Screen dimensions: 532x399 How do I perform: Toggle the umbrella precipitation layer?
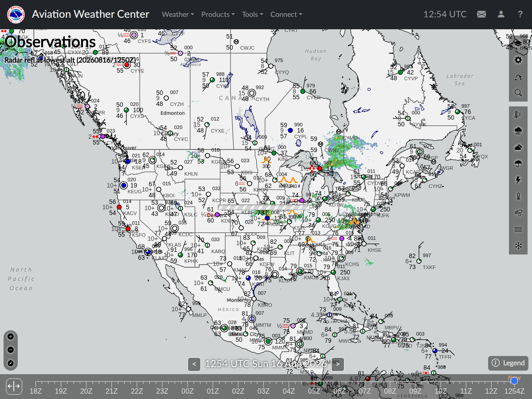tap(518, 164)
